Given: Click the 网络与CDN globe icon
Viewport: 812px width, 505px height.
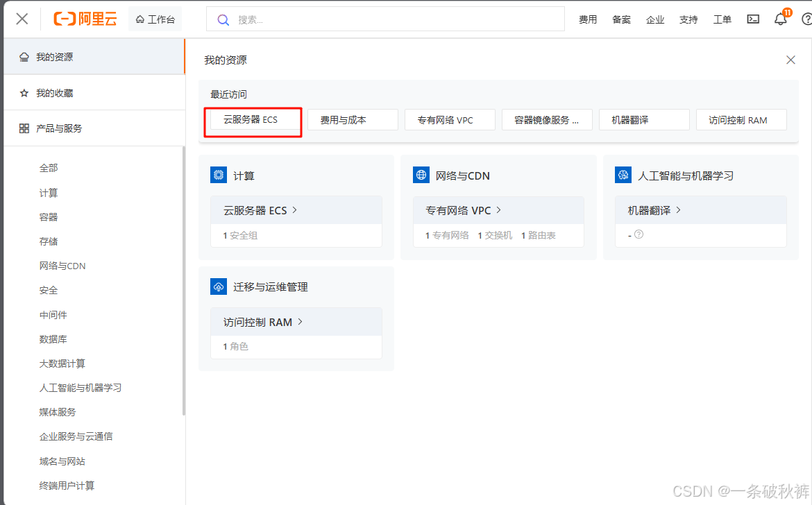Looking at the screenshot, I should click(421, 175).
